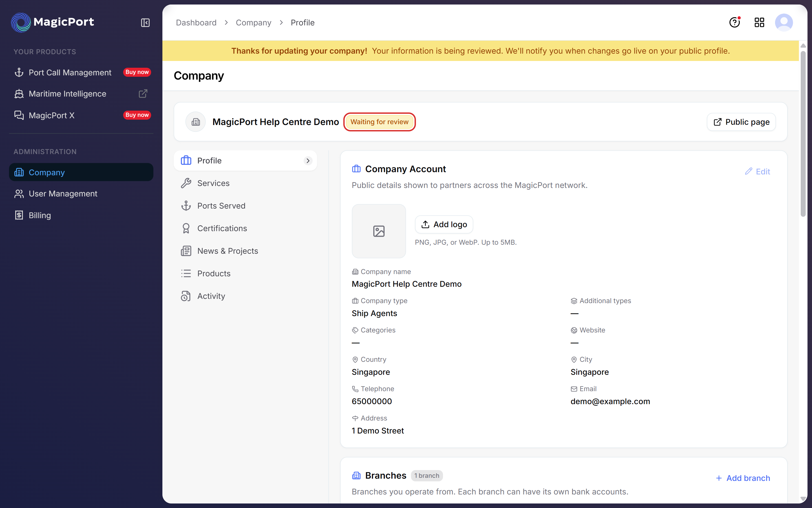Go to Company breadcrumb
This screenshot has width=812, height=508.
click(x=253, y=23)
